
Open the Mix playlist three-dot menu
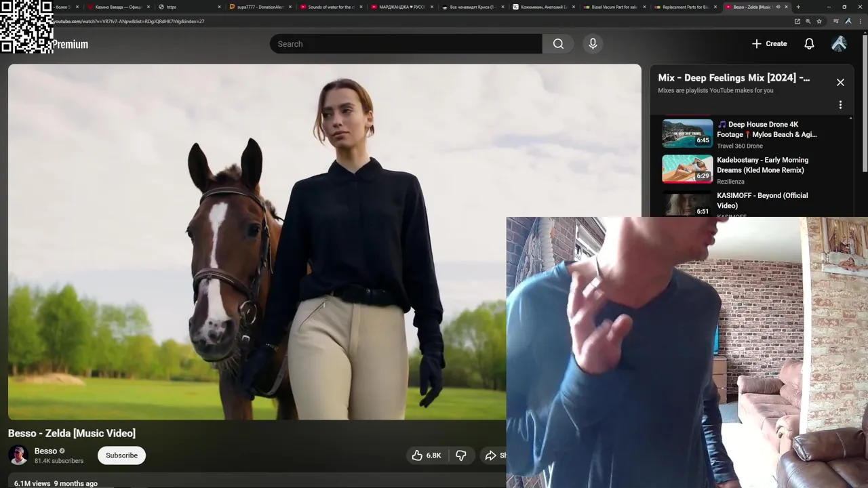tap(840, 105)
